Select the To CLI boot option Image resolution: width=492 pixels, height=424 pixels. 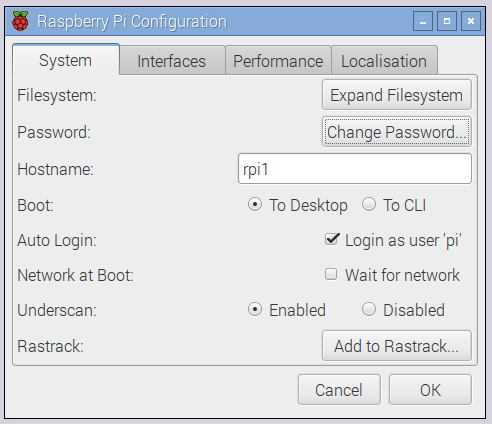point(369,204)
